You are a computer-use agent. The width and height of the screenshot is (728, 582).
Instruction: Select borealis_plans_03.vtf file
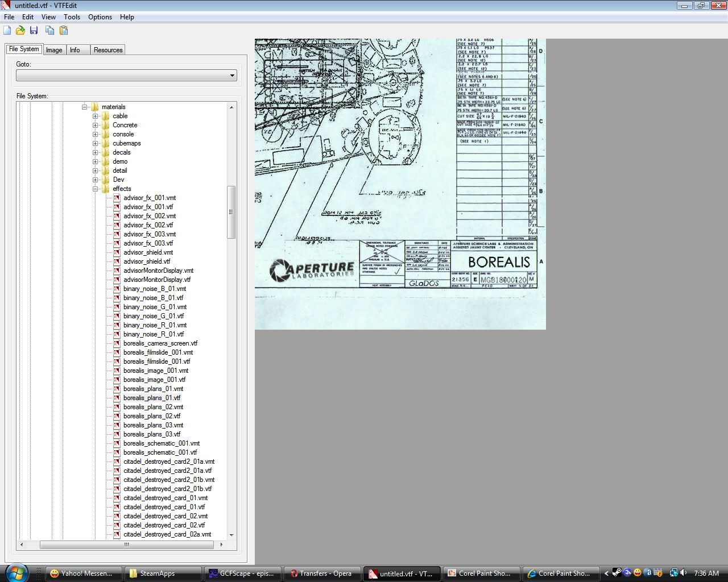coord(152,434)
